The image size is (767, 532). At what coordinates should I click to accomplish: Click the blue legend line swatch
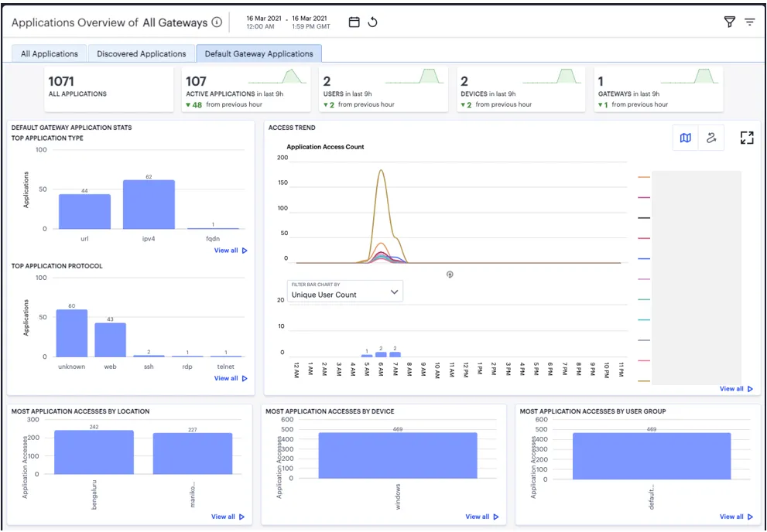click(644, 259)
